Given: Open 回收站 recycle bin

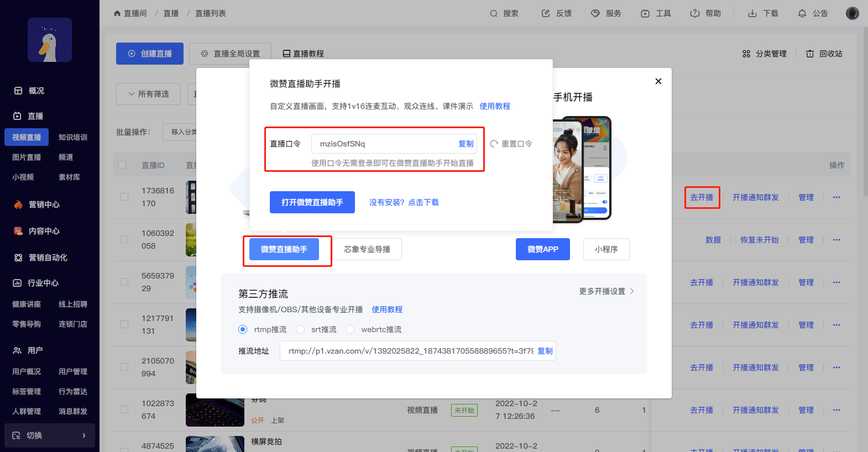Looking at the screenshot, I should [824, 54].
